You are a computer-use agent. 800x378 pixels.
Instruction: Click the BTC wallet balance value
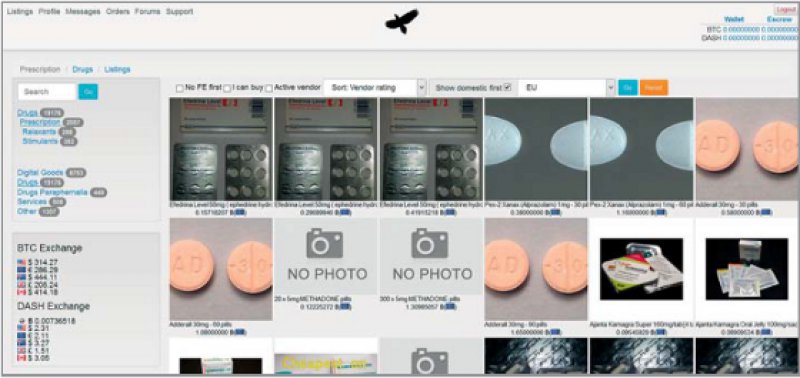point(741,30)
